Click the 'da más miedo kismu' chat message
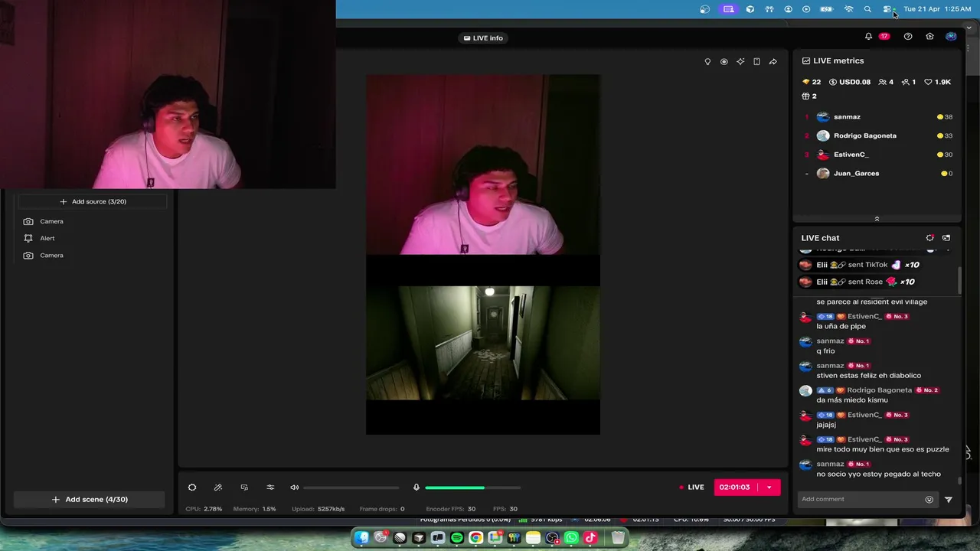The image size is (980, 551). (x=852, y=399)
